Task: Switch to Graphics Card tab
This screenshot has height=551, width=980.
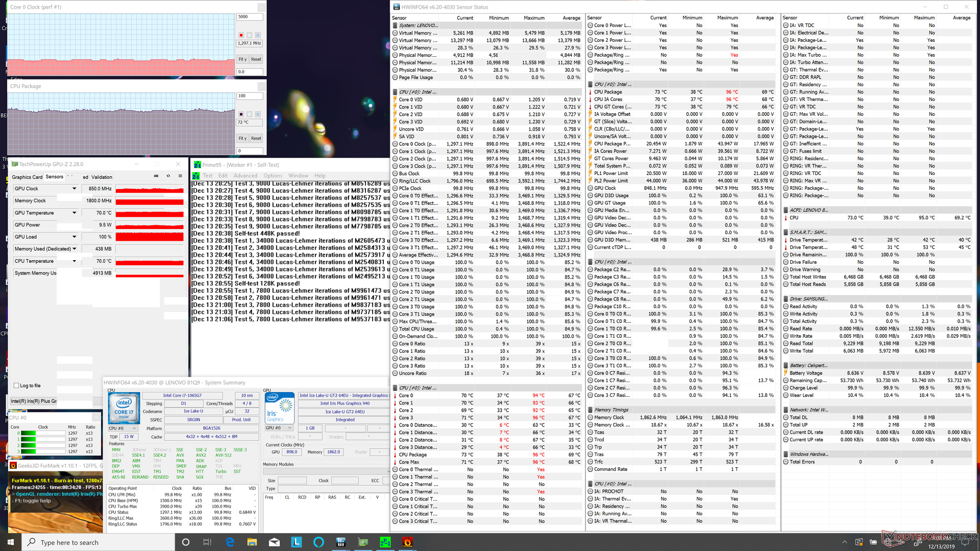Action: pos(27,177)
